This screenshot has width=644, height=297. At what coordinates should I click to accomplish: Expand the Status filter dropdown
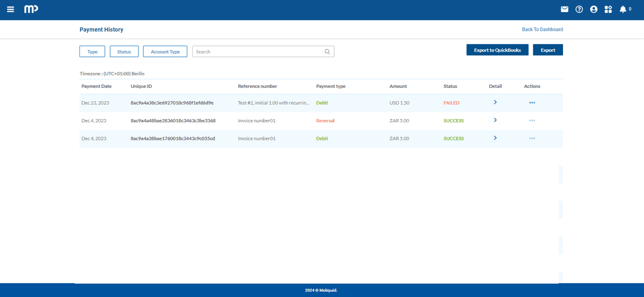[124, 51]
